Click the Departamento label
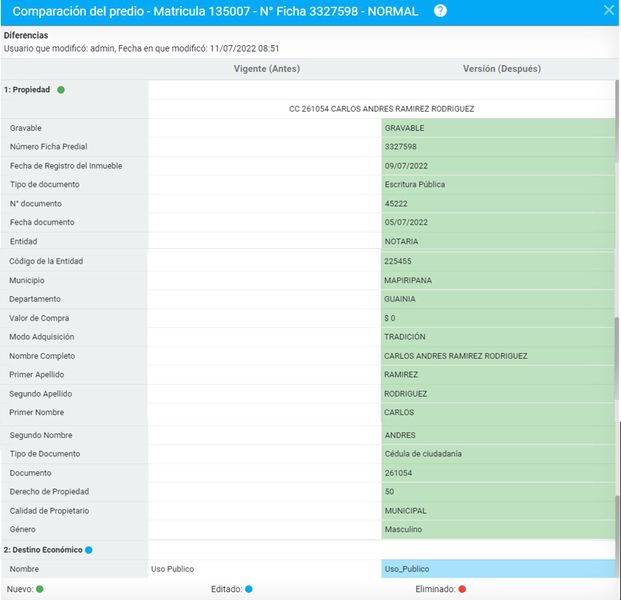The height and width of the screenshot is (600, 621). [x=35, y=299]
